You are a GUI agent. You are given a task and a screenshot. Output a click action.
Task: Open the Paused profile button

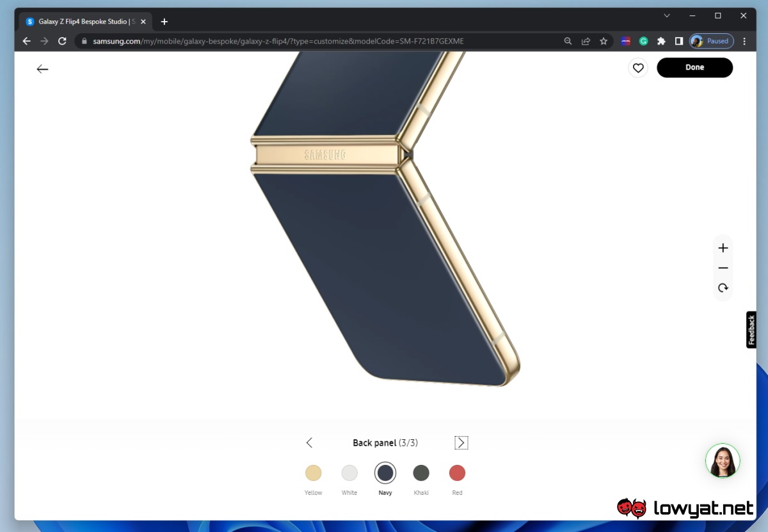(x=711, y=41)
